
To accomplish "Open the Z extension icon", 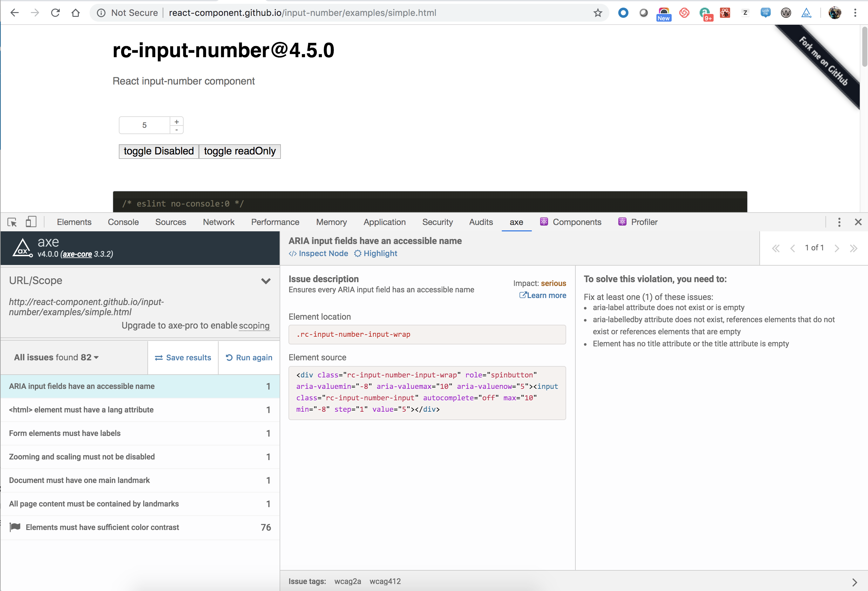I will (x=745, y=13).
